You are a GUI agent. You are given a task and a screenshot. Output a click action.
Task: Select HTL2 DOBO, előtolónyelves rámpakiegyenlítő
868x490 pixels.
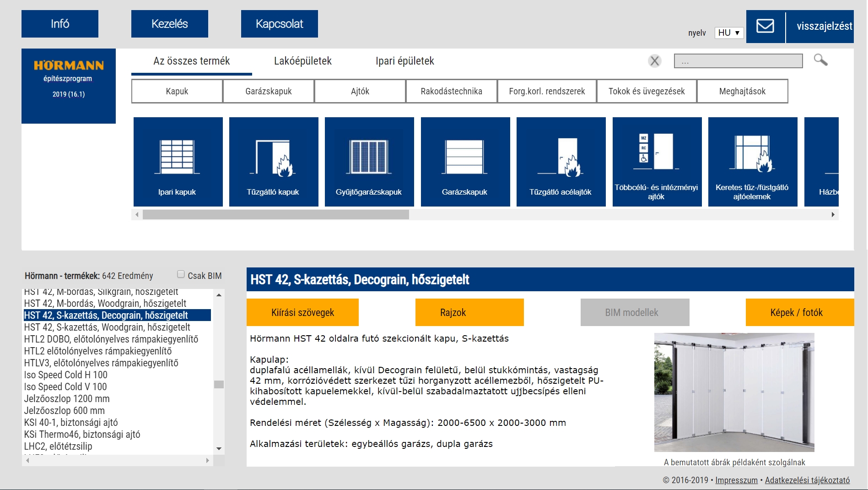click(111, 339)
